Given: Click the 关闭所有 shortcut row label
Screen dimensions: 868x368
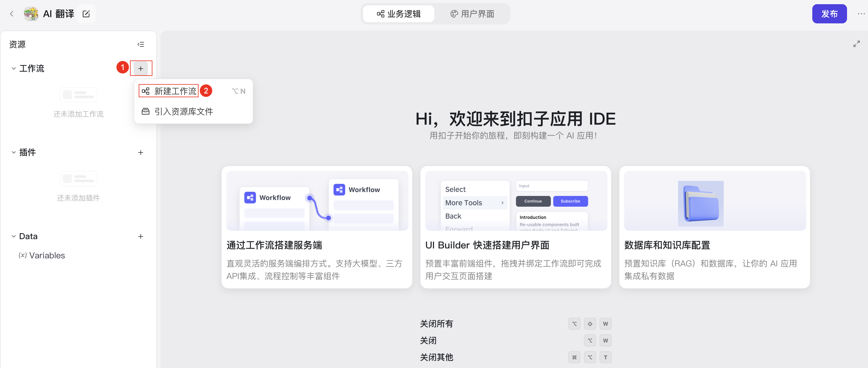Looking at the screenshot, I should click(x=436, y=324).
